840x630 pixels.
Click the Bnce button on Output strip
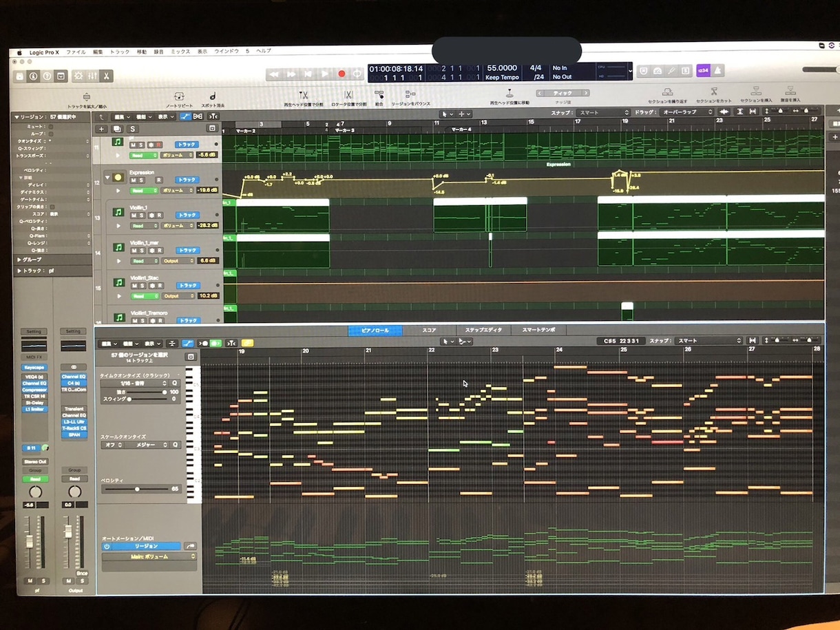pos(82,573)
